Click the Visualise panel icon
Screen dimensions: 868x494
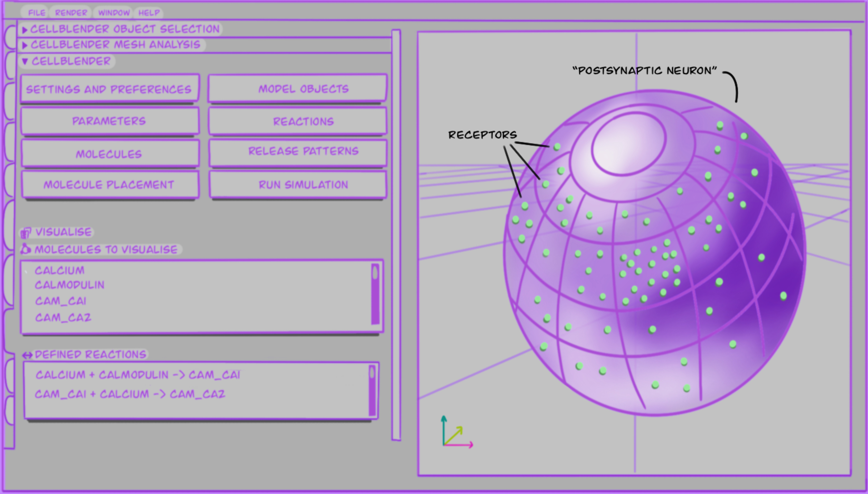[x=26, y=233]
